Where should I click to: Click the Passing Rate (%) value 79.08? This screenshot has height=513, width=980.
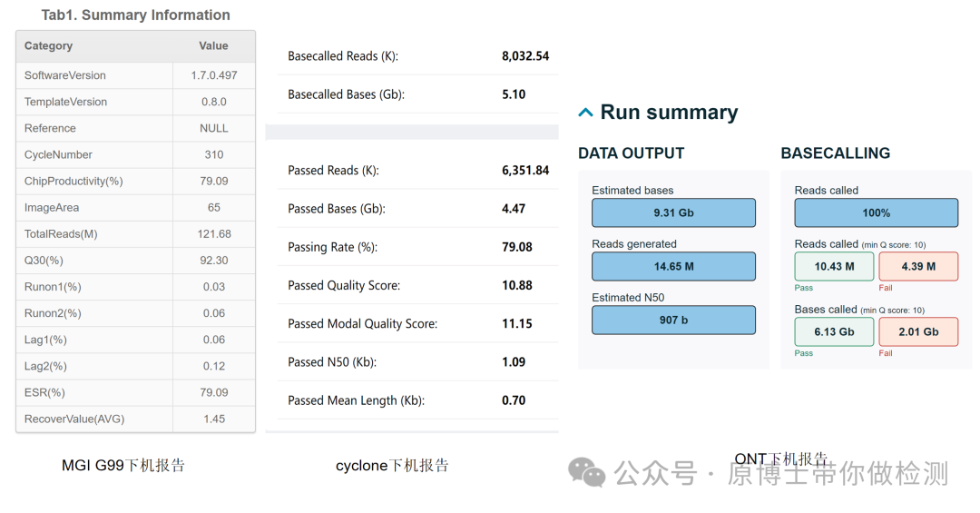tap(517, 247)
